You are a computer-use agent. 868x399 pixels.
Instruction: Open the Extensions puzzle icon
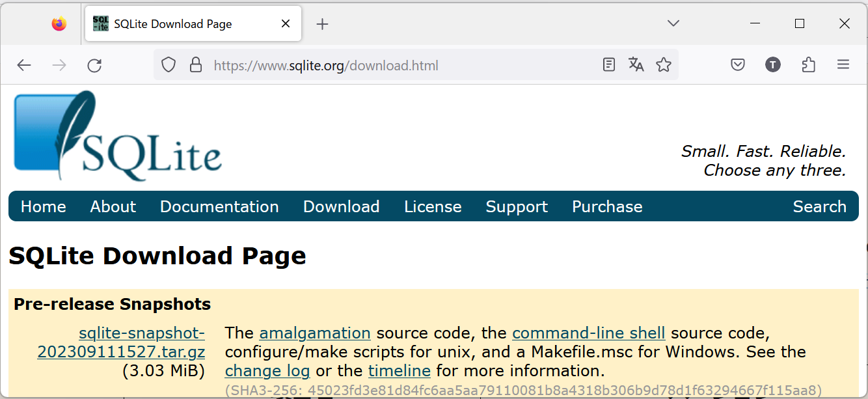[x=808, y=65]
